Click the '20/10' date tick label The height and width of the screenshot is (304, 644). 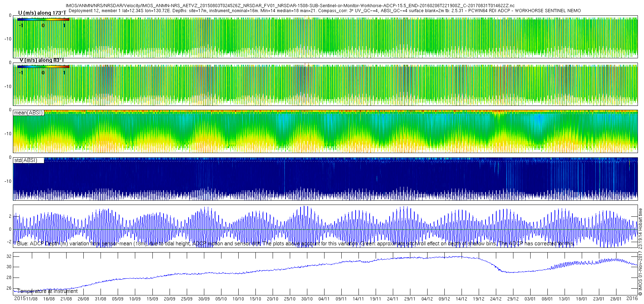click(272, 299)
